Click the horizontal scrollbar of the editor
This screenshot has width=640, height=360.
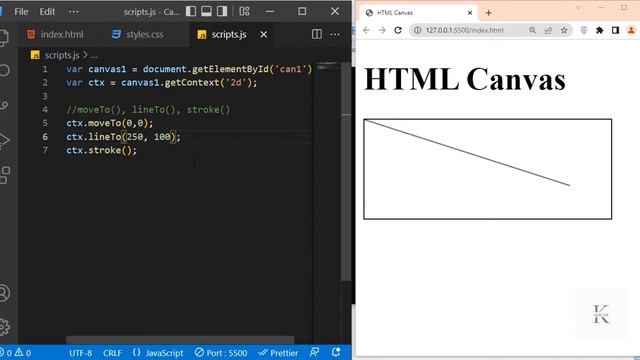pyautogui.click(x=180, y=340)
